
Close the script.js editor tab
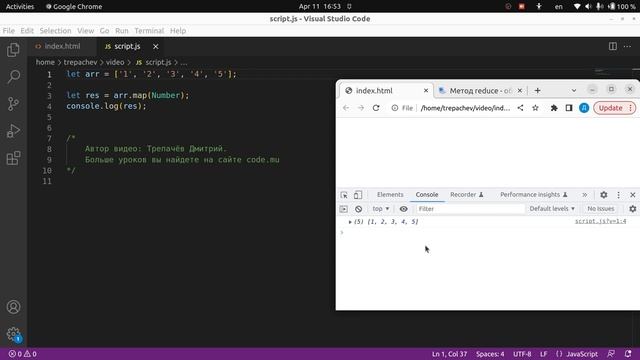[x=156, y=47]
